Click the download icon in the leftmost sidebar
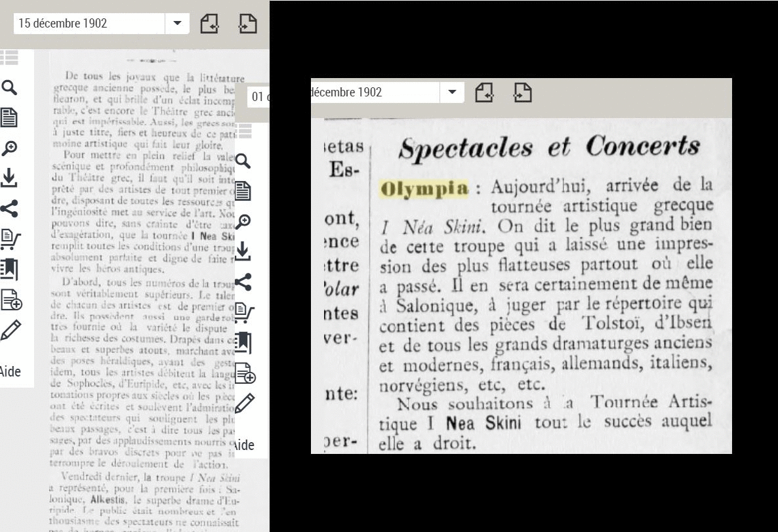 pyautogui.click(x=9, y=178)
